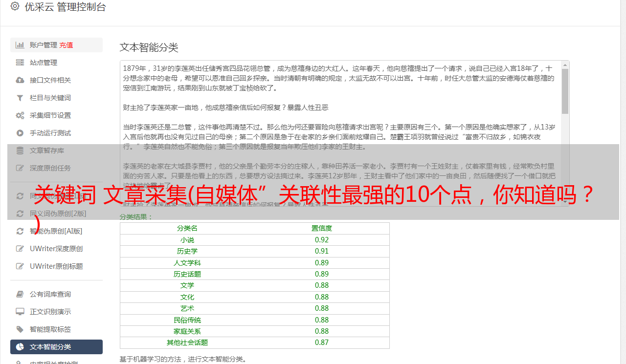
Task: Click the refresh icon for 智能伪原创[AI版]
Action: click(20, 231)
